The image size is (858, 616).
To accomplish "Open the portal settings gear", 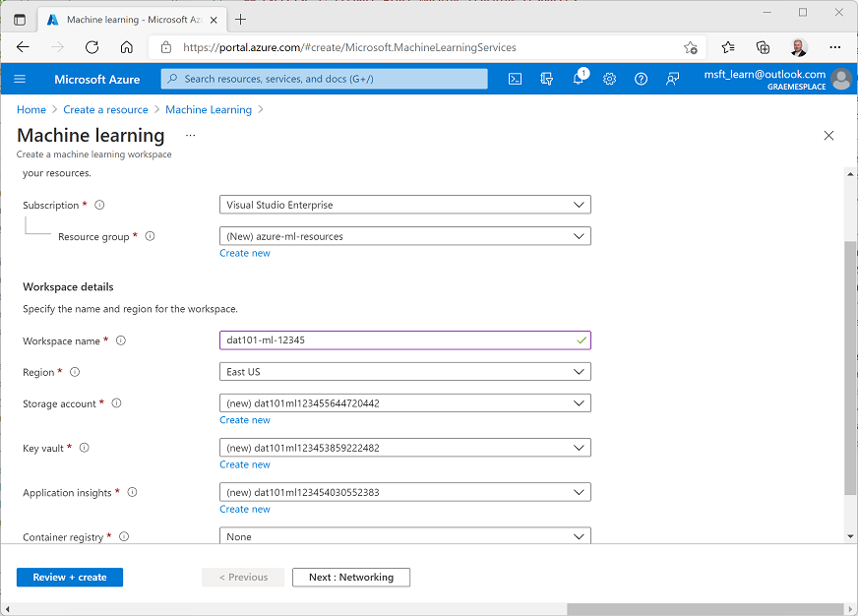I will tap(609, 79).
